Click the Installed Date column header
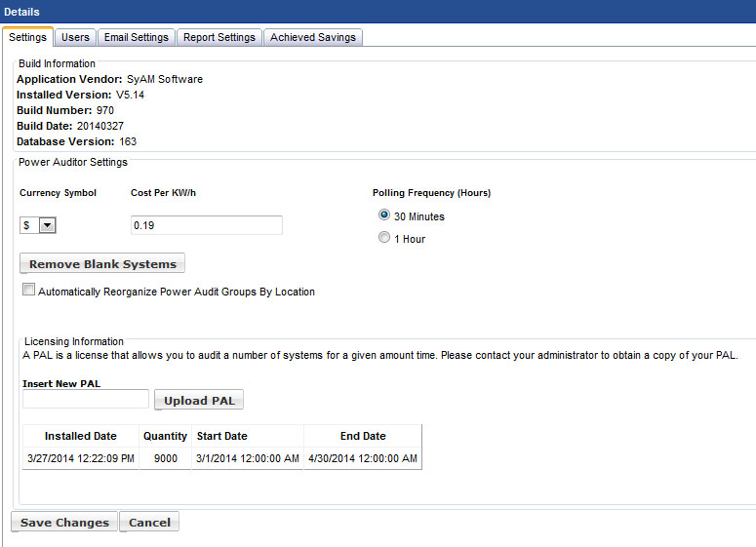 coord(80,436)
